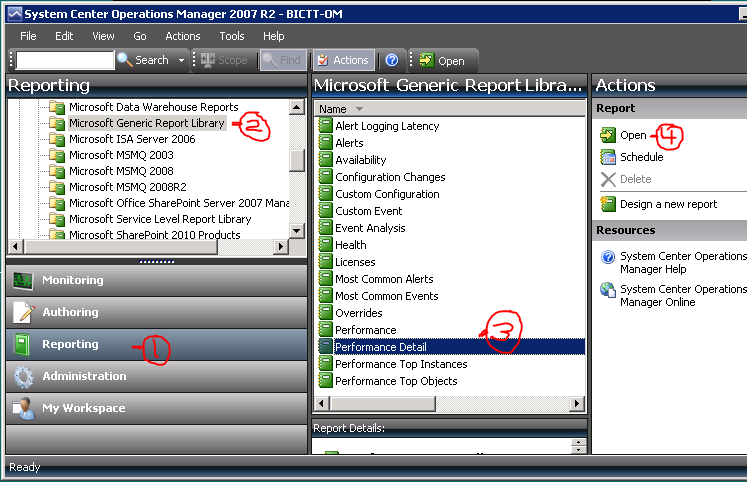Click the Search magnifier button
The image size is (747, 482).
point(143,60)
